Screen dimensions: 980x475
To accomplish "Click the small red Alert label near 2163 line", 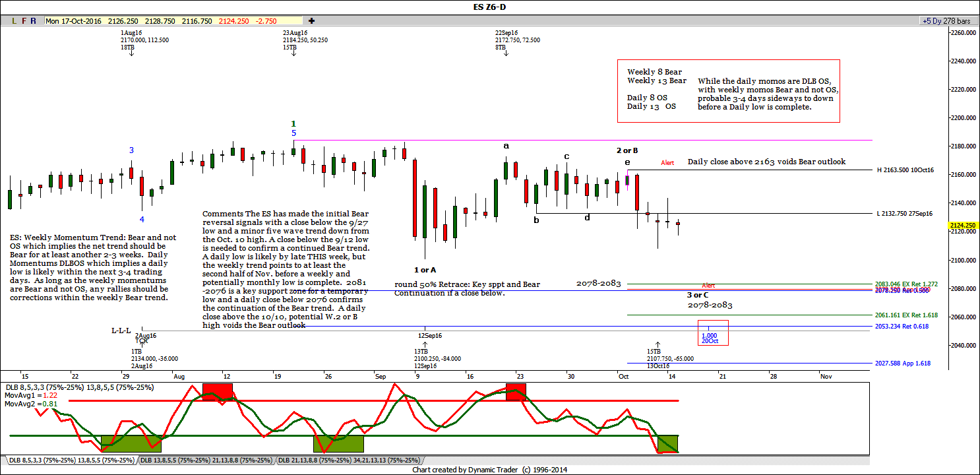I will [x=667, y=162].
